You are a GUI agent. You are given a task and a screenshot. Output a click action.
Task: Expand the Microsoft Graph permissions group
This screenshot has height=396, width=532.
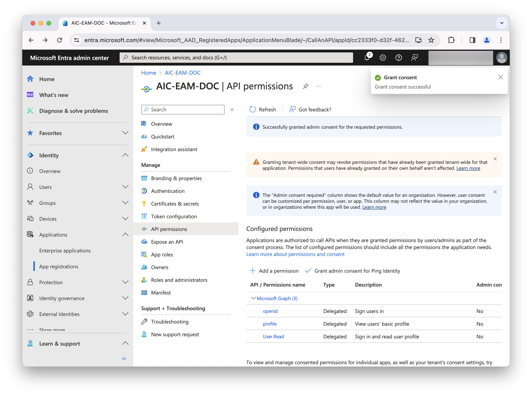(x=253, y=298)
